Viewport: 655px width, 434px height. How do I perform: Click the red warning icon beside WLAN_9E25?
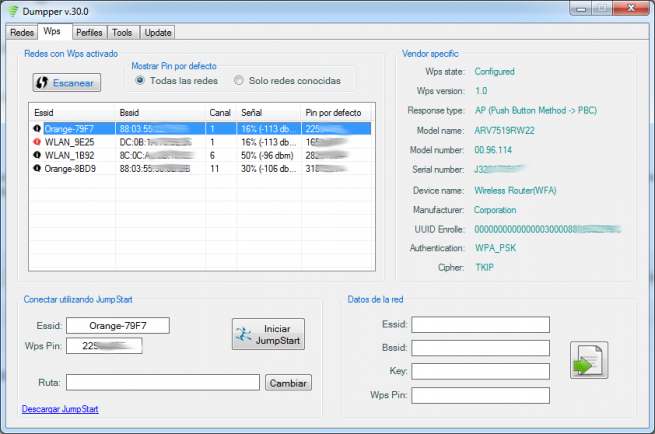[x=37, y=142]
